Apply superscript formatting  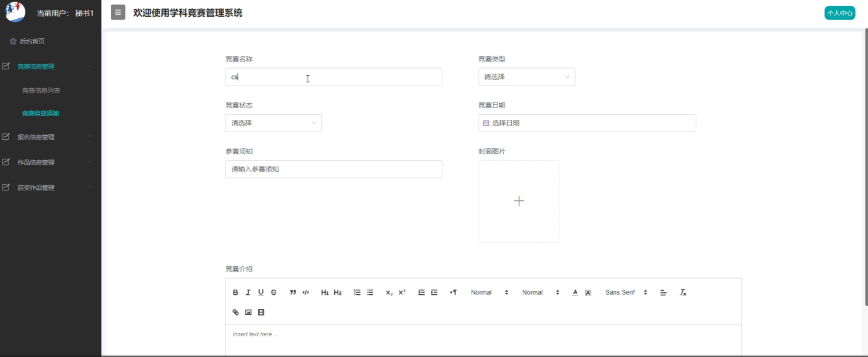pyautogui.click(x=402, y=293)
